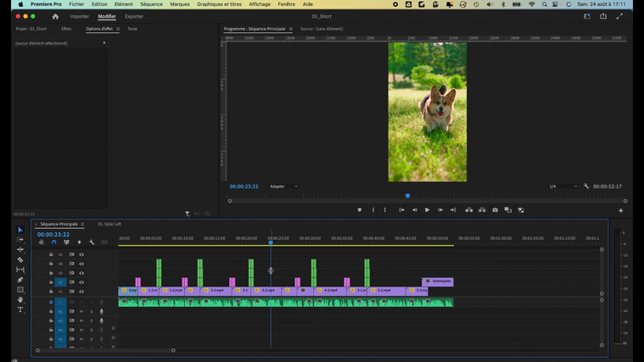Expand the no-selection arrow in Options d'effet
The image size is (644, 362).
(104, 42)
